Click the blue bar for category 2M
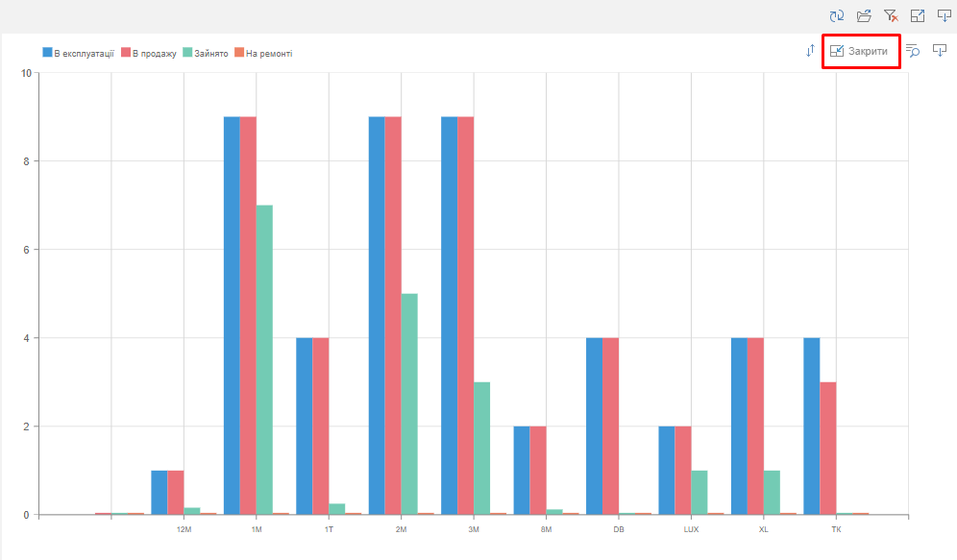This screenshot has height=560, width=957. click(377, 315)
